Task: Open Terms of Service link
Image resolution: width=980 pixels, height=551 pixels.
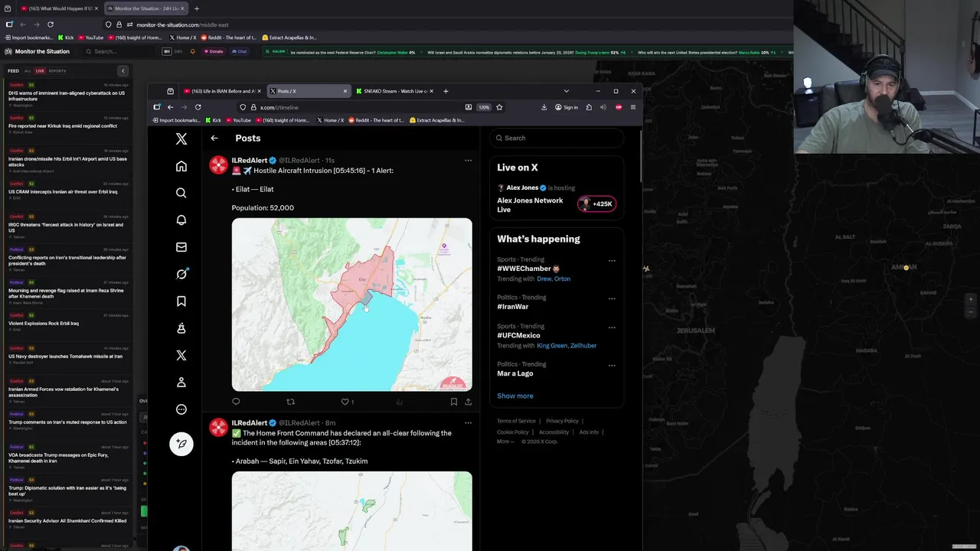Action: click(516, 421)
